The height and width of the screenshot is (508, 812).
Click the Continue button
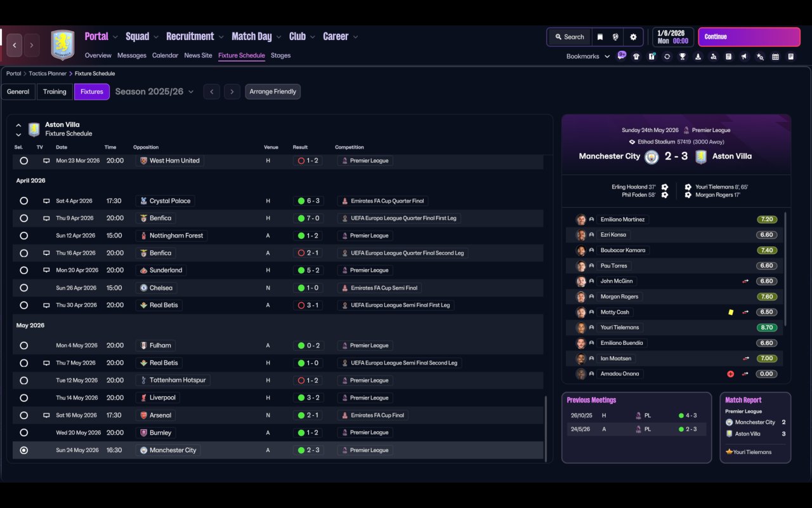(749, 37)
